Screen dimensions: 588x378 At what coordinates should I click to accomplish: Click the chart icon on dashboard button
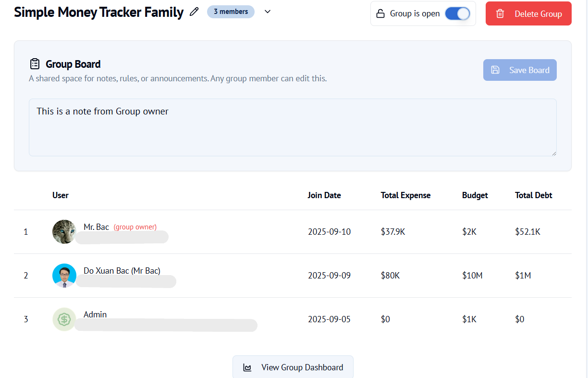point(247,368)
